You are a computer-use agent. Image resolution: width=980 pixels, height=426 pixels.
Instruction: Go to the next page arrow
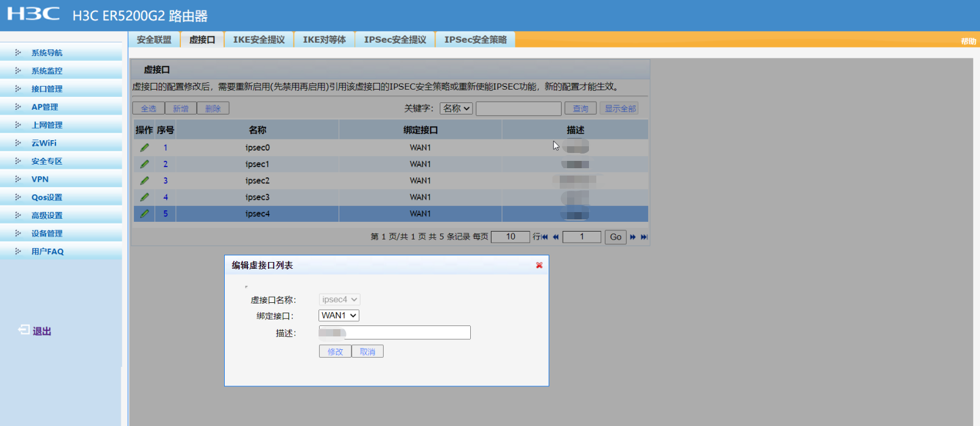click(633, 237)
